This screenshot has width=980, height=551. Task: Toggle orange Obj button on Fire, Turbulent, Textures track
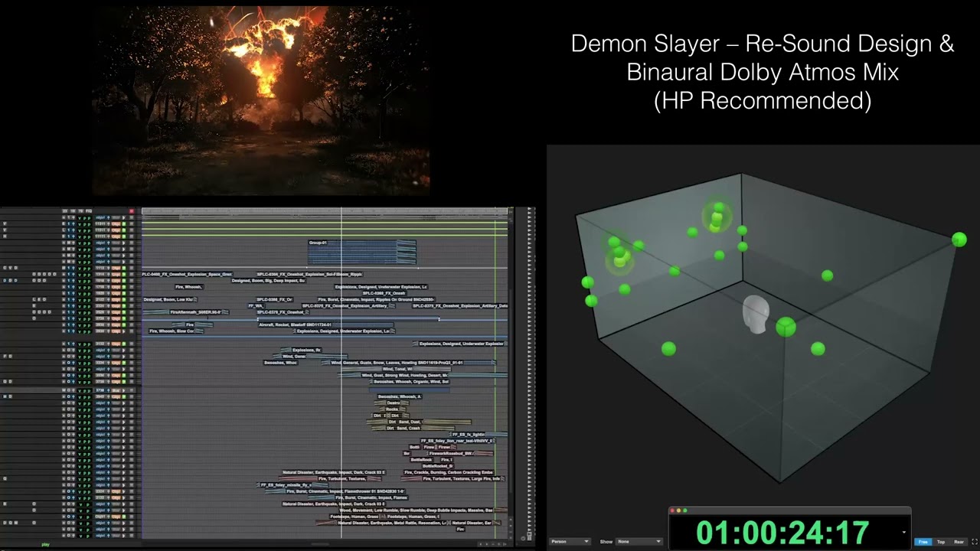(116, 479)
